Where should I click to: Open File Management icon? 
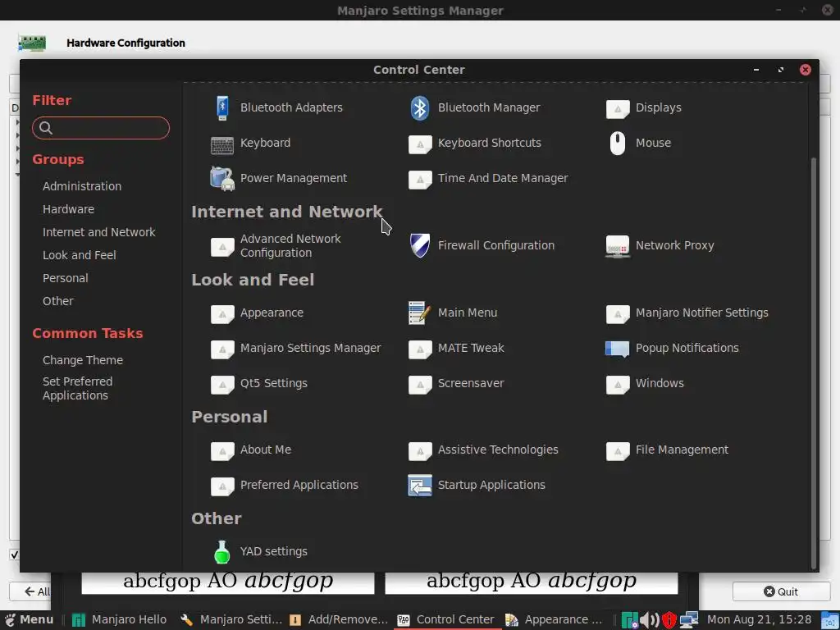[617, 451]
